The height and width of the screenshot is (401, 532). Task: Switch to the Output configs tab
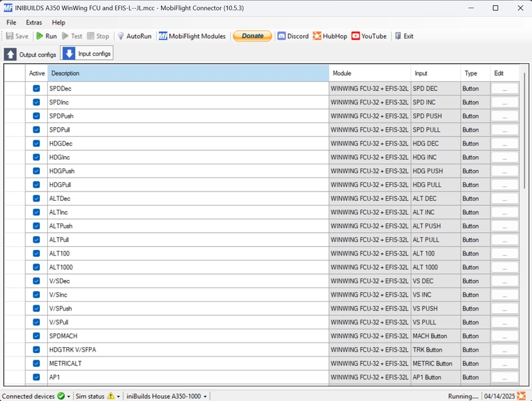coord(31,54)
